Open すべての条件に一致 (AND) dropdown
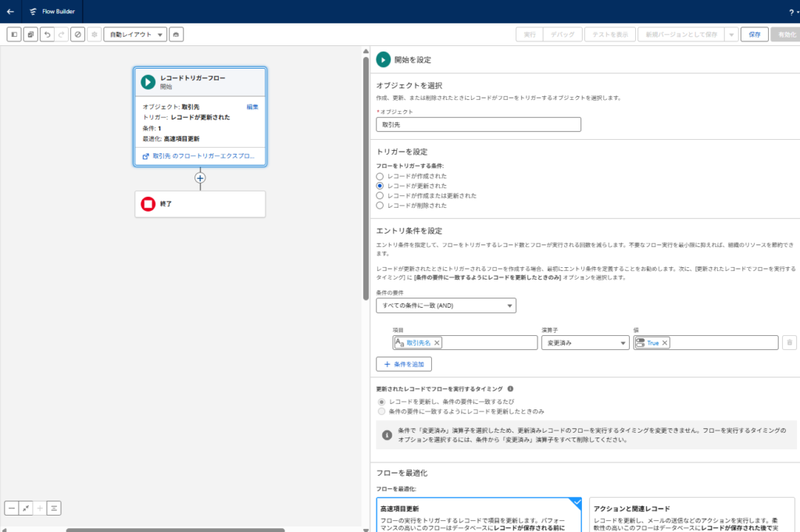 (x=446, y=305)
